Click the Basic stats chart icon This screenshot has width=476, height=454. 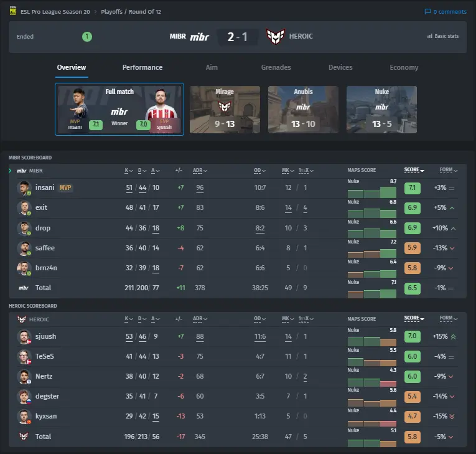[430, 36]
